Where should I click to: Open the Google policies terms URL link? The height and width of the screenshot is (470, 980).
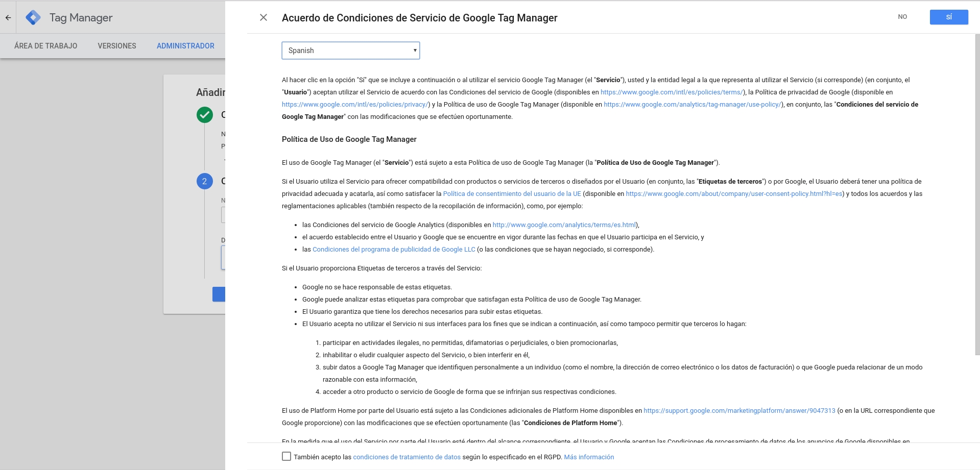coord(672,92)
